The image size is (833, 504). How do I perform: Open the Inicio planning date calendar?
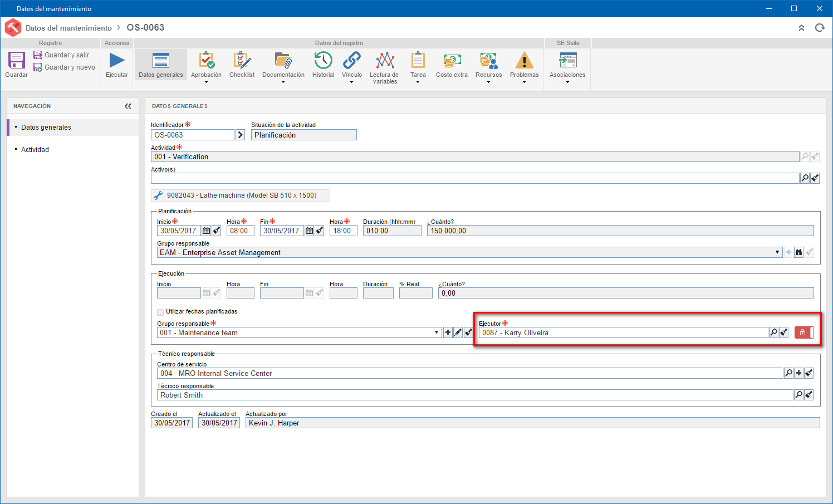[x=206, y=231]
